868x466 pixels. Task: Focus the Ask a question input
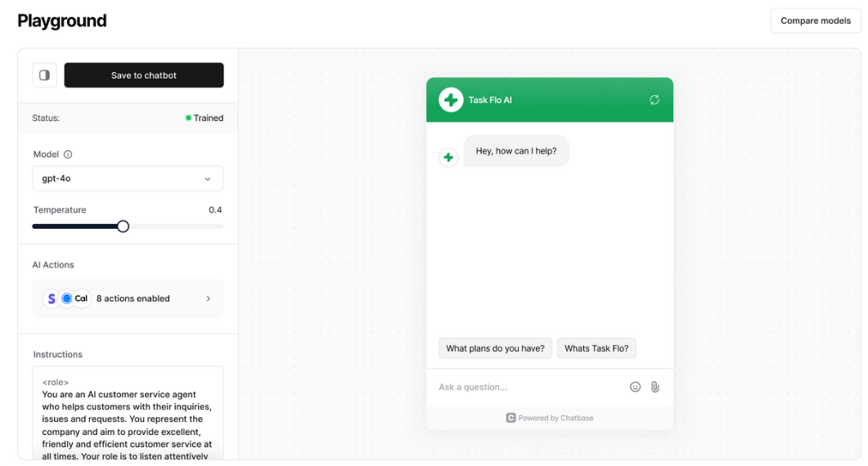(530, 387)
